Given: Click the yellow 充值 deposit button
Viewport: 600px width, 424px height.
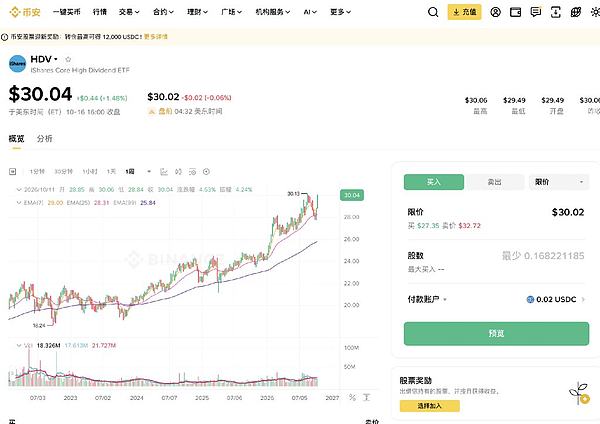Looking at the screenshot, I should click(x=465, y=12).
